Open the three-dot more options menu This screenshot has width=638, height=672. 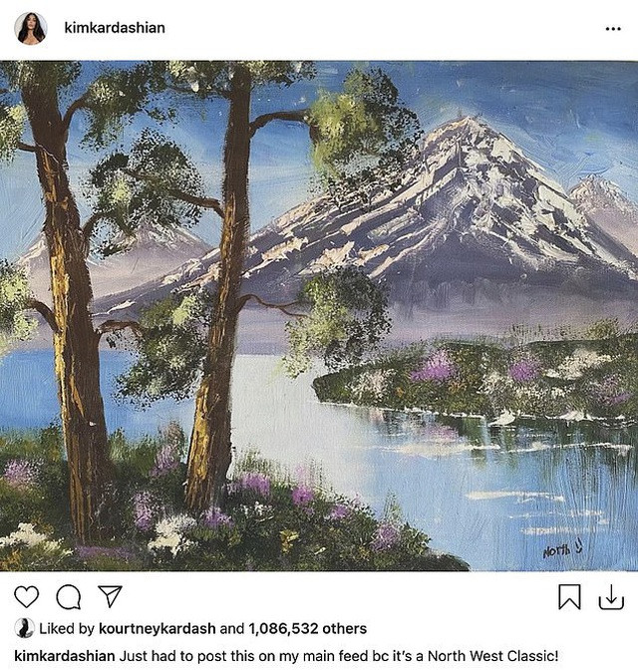pyautogui.click(x=612, y=28)
